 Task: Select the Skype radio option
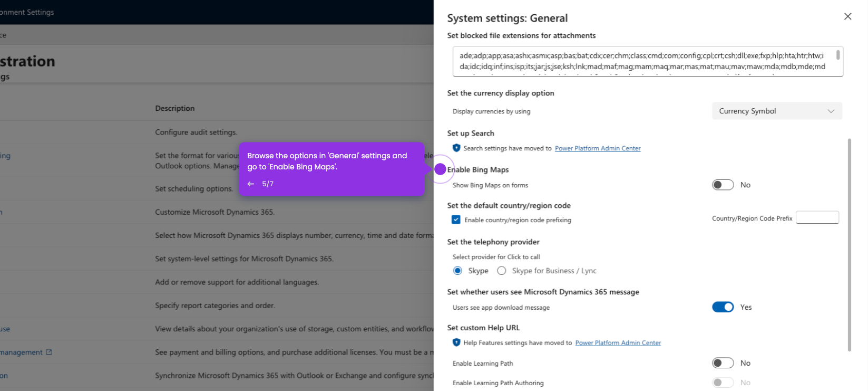pos(457,271)
